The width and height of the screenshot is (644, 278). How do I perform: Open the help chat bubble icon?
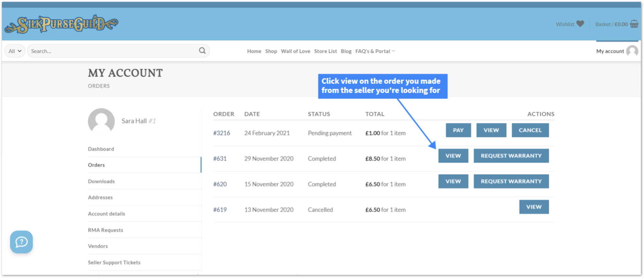tap(21, 242)
